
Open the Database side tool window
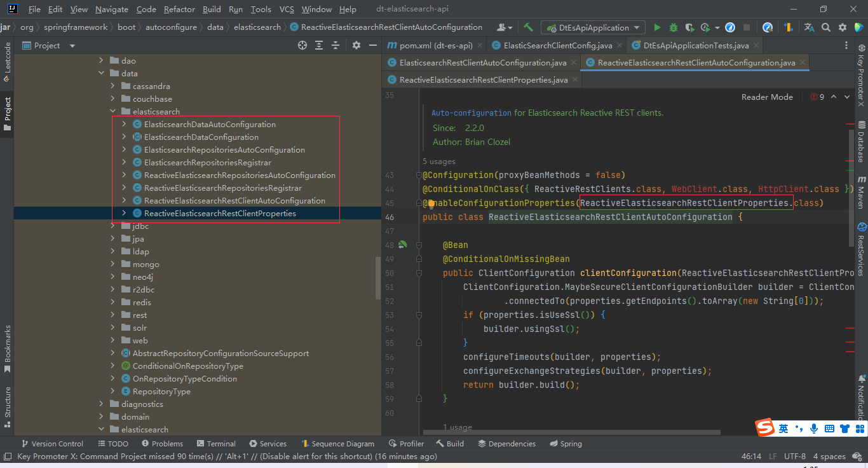pyautogui.click(x=862, y=141)
